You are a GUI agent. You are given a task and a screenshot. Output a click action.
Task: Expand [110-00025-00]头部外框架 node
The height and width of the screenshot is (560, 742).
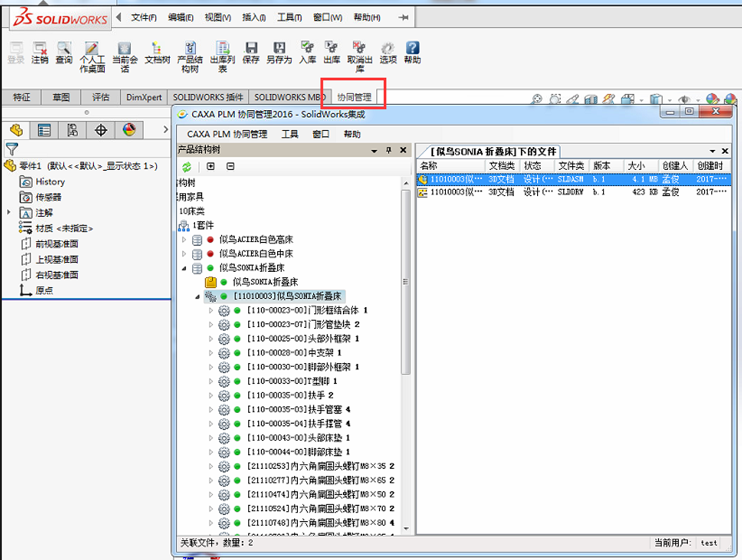click(x=211, y=339)
